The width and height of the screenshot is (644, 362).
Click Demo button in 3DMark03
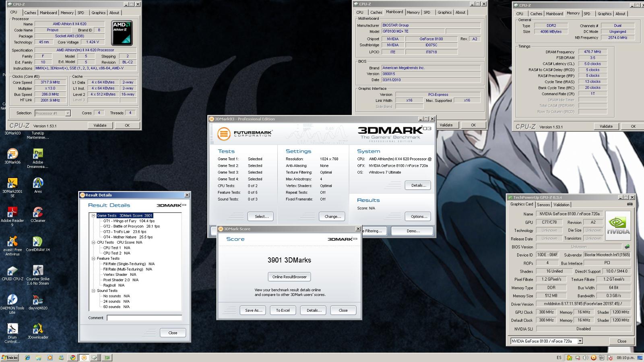tap(413, 231)
